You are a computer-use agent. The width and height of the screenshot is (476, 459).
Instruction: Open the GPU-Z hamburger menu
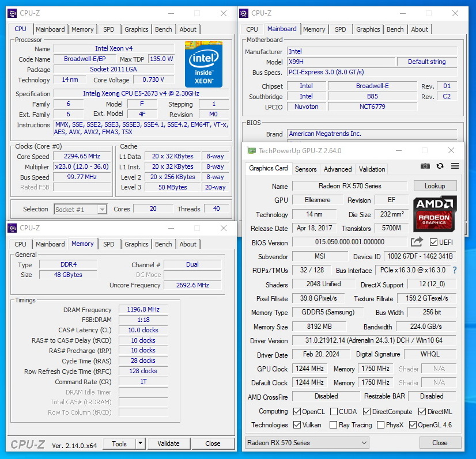point(455,166)
